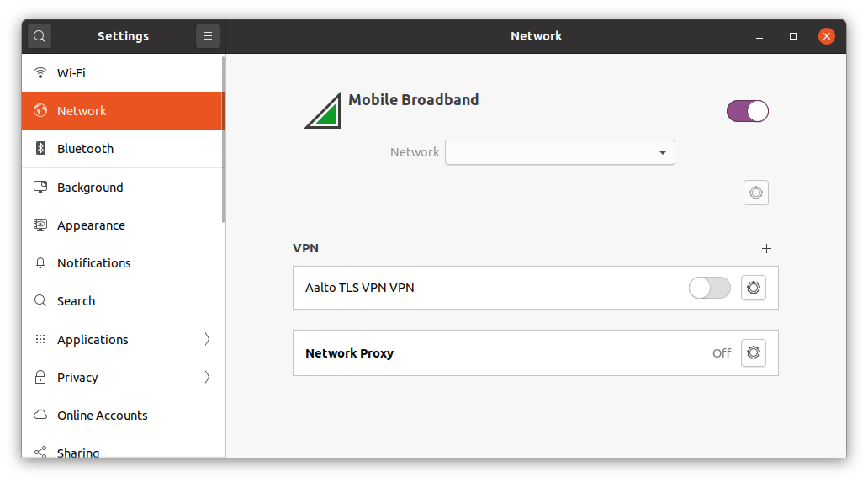This screenshot has width=868, height=482.
Task: Go to Appearance settings
Action: [91, 225]
